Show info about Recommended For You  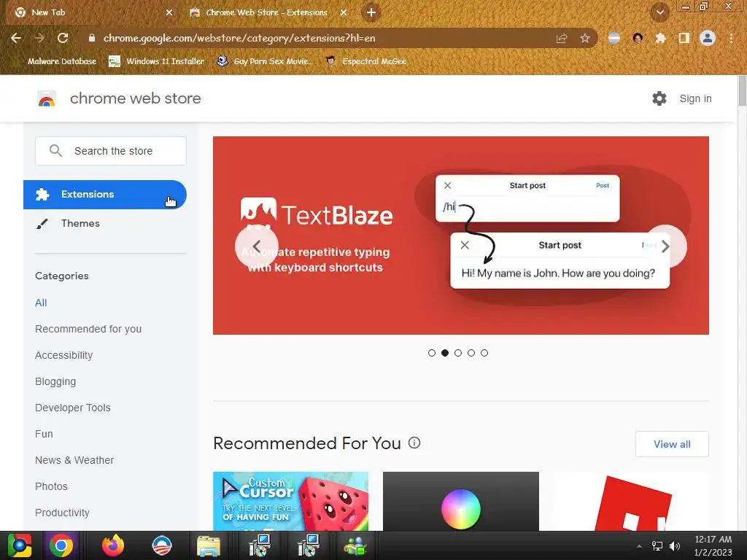click(414, 443)
